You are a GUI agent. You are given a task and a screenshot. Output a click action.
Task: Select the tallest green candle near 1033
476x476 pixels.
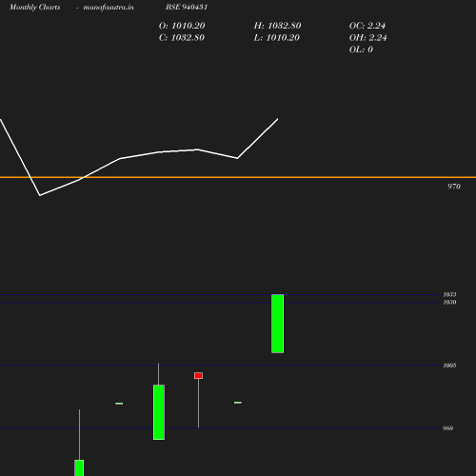[x=278, y=324]
